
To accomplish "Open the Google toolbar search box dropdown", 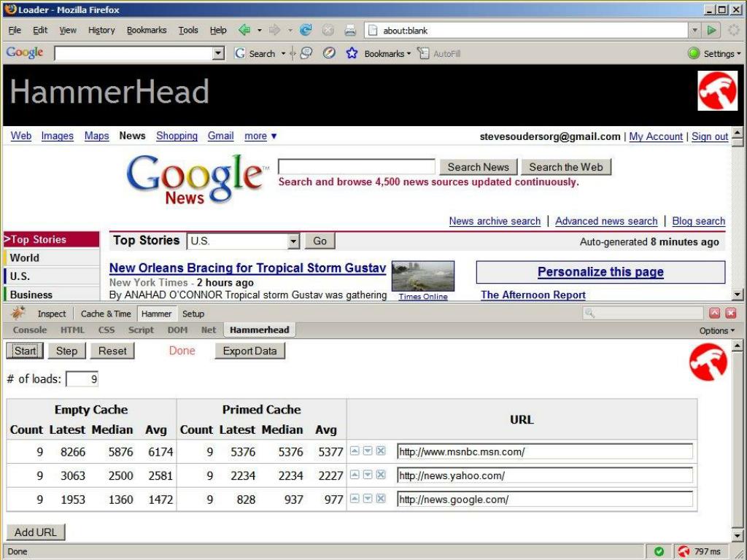I will pos(217,53).
